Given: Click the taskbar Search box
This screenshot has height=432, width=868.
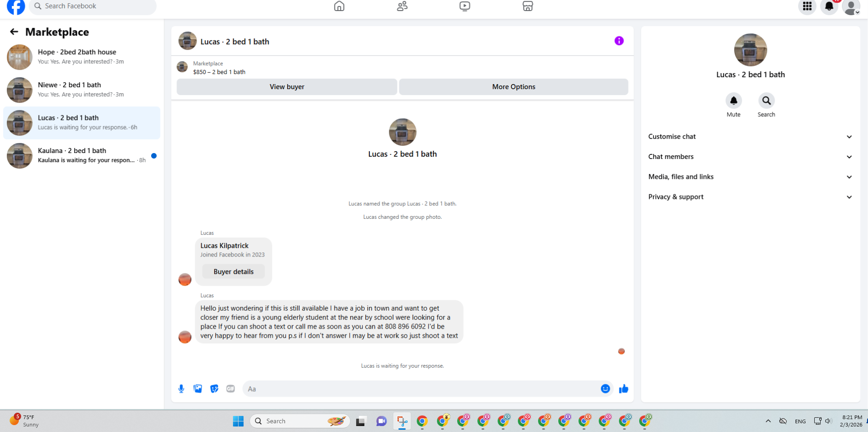Looking at the screenshot, I should [300, 421].
